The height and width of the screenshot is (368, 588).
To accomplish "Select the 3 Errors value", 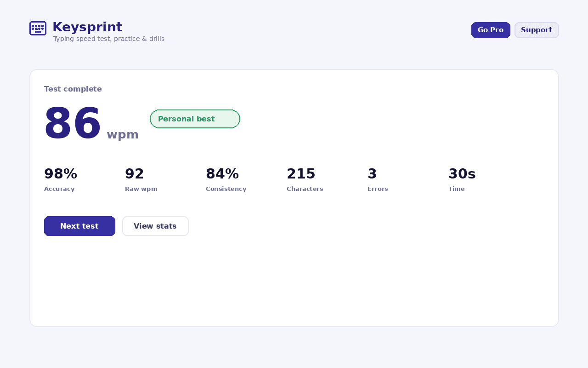I will pos(372,174).
